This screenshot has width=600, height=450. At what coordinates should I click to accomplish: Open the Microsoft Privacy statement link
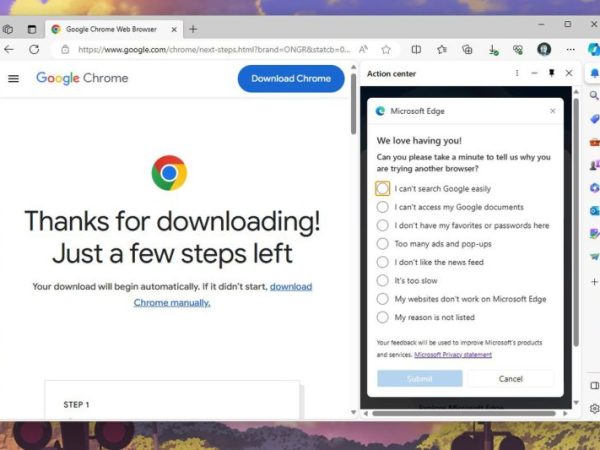coord(453,355)
